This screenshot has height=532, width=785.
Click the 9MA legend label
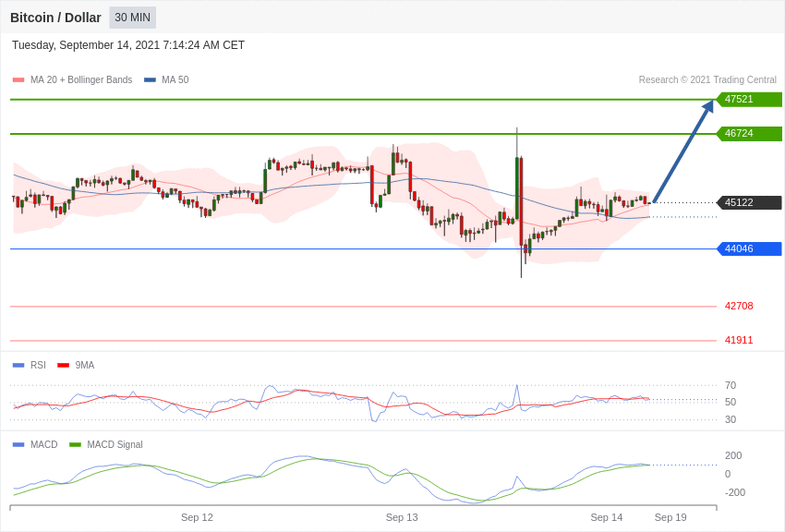[x=85, y=365]
